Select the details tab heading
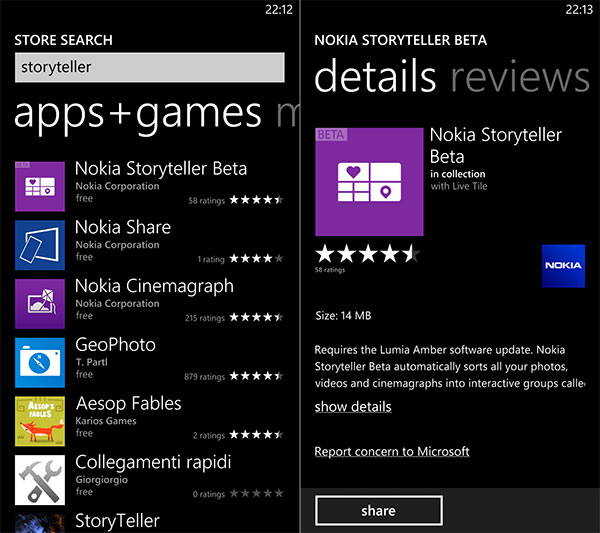 pos(376,78)
